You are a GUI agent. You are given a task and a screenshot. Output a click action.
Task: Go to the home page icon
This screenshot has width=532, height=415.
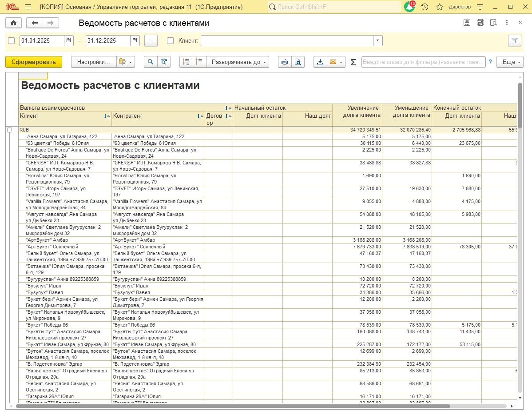pos(14,23)
